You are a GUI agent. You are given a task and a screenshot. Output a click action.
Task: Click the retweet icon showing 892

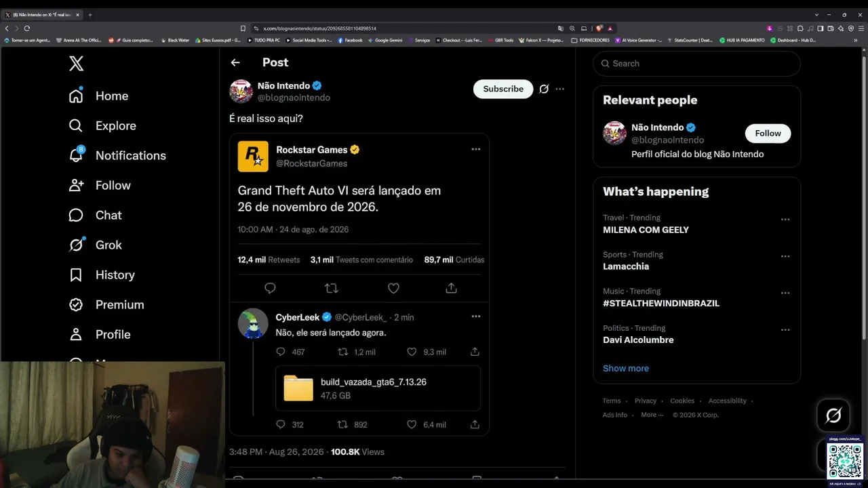343,424
